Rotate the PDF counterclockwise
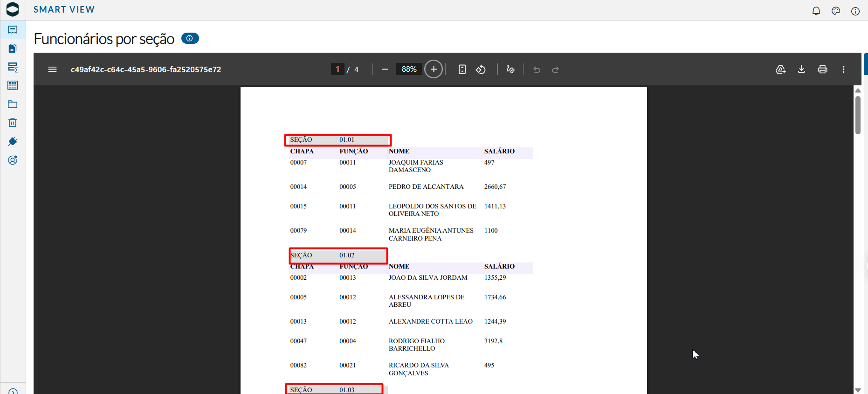The height and width of the screenshot is (394, 868). tap(481, 69)
